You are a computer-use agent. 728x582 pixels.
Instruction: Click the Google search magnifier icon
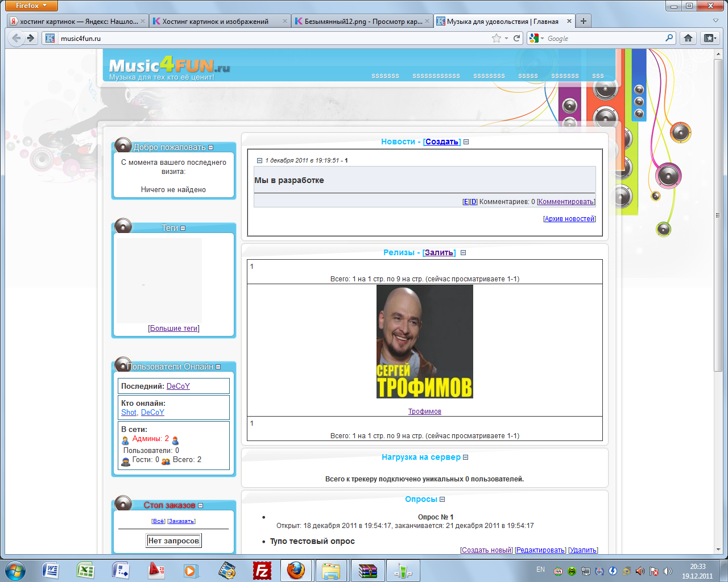point(669,38)
